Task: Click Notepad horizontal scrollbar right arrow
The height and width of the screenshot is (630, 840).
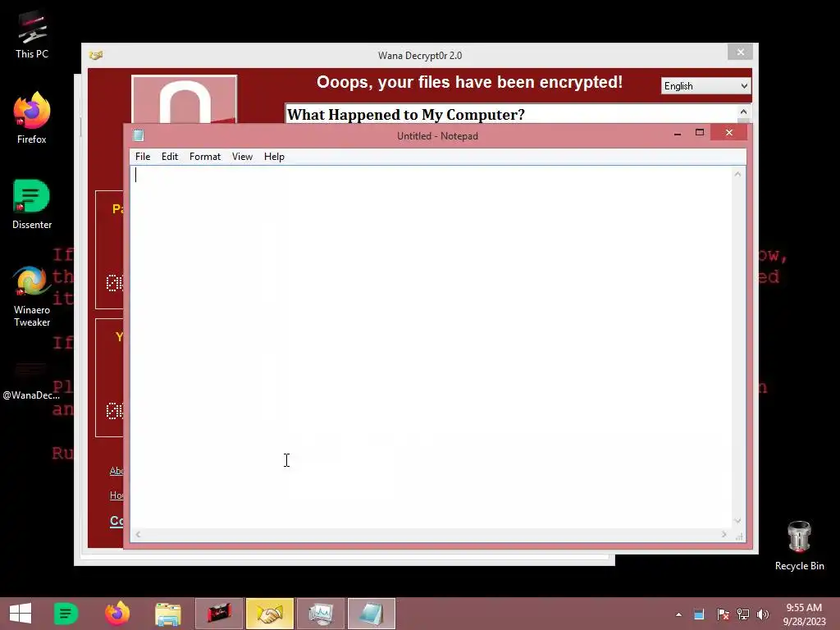Action: click(724, 534)
